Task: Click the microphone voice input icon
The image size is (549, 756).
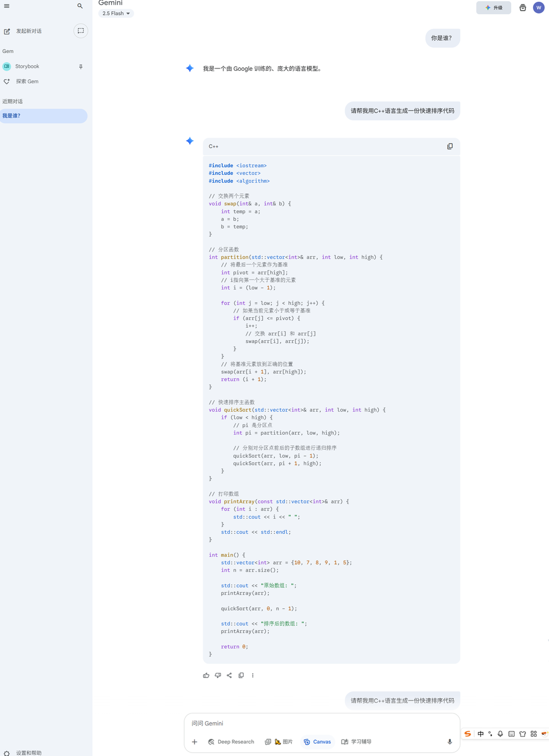Action: (x=450, y=742)
